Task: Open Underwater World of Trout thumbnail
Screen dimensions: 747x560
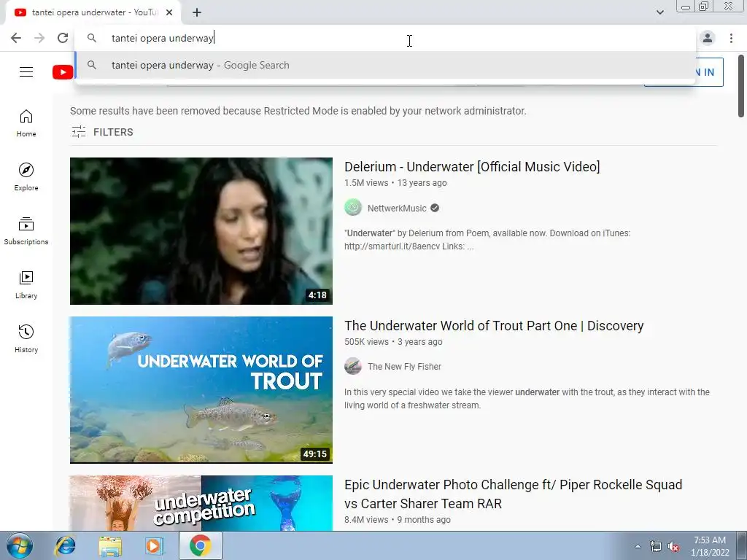Action: tap(201, 390)
